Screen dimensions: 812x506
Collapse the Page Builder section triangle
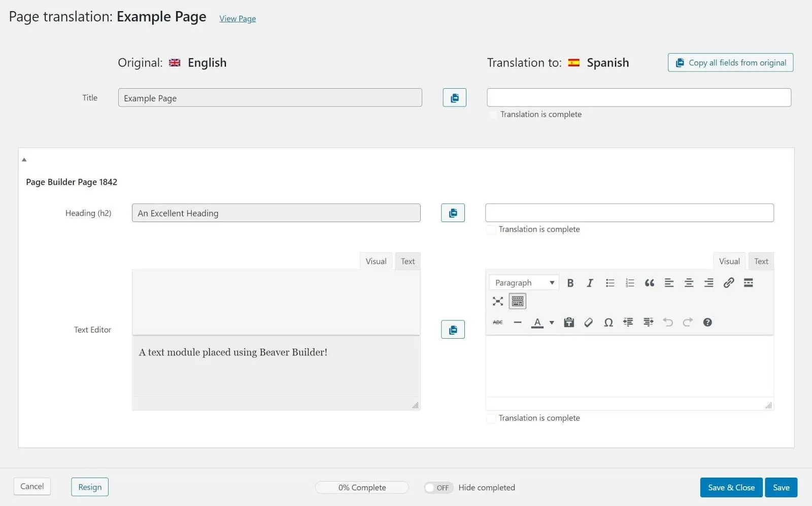point(24,160)
